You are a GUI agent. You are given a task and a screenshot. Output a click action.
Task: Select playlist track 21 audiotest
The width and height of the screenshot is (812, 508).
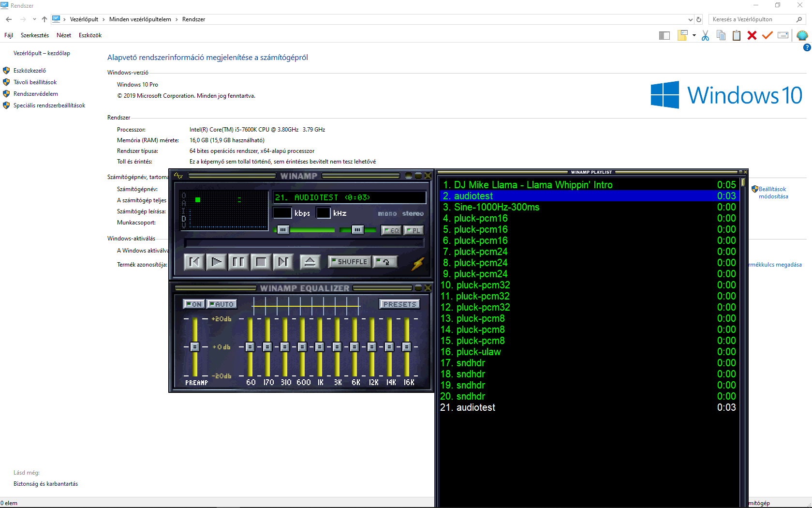pos(588,407)
